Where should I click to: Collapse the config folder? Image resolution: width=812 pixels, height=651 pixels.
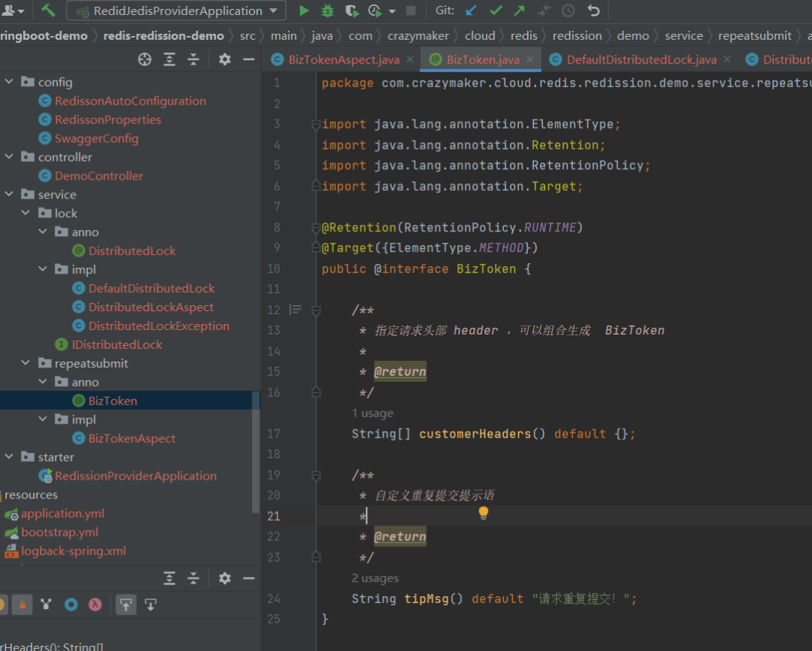point(9,82)
